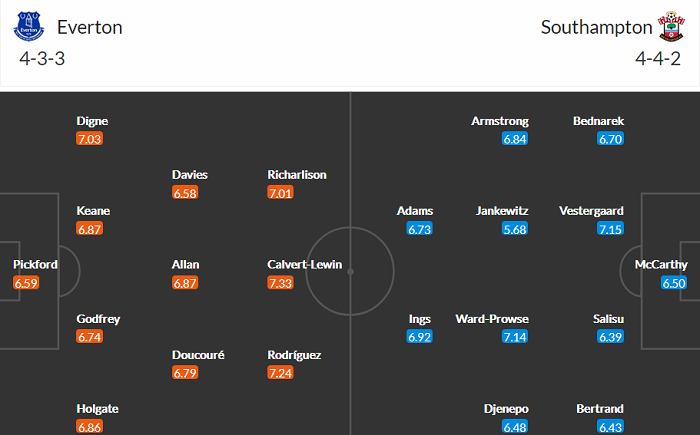The height and width of the screenshot is (435, 700).
Task: Select Pickford the Everton goalkeeper
Action: pos(35,265)
